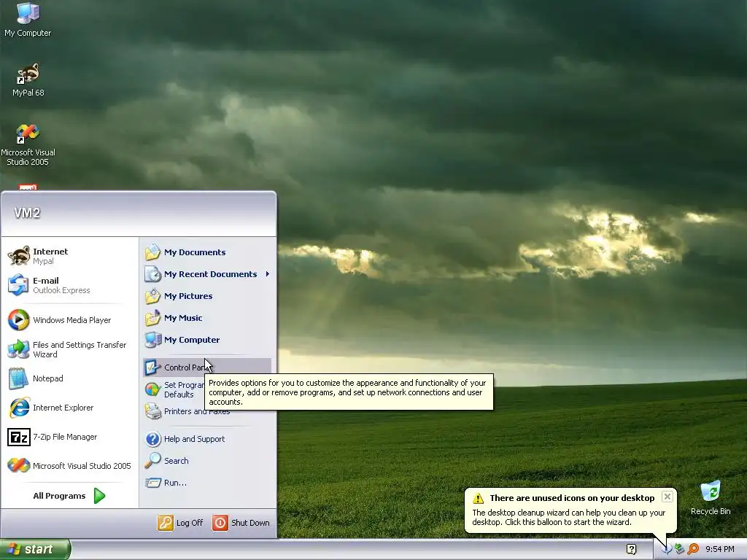Open Windows Media Player entry
The image size is (747, 560).
(69, 320)
